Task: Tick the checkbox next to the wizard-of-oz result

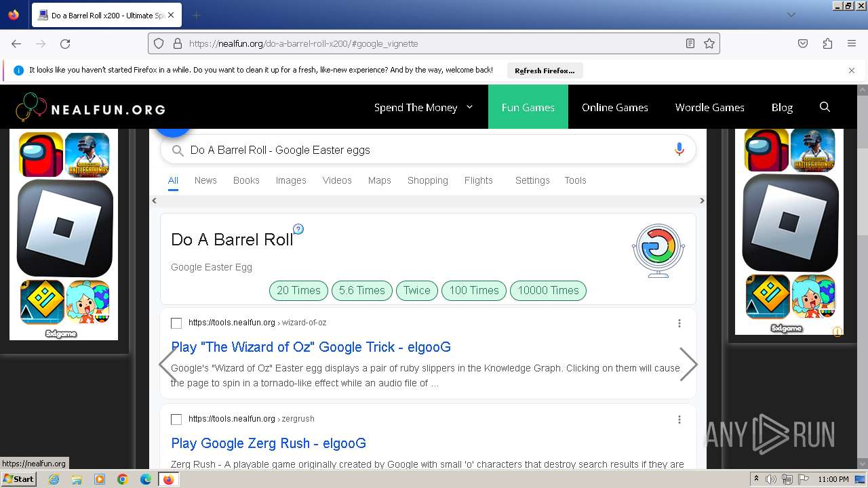Action: click(176, 323)
